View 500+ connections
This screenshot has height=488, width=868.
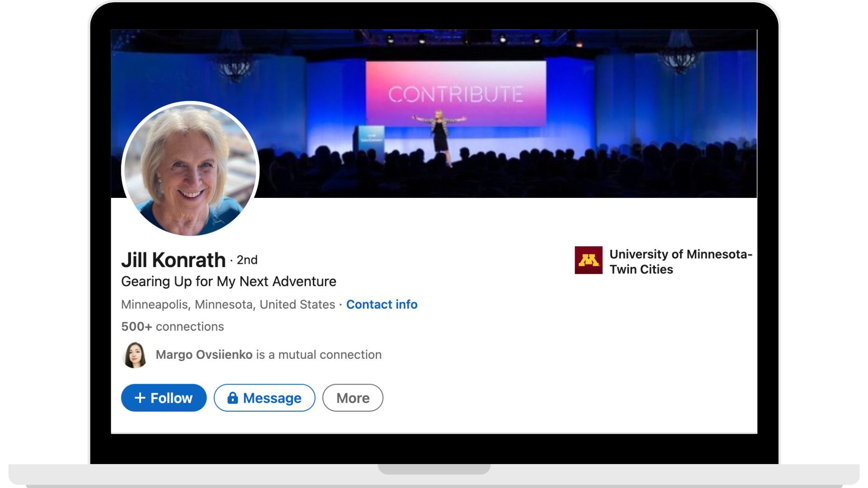[x=172, y=326]
